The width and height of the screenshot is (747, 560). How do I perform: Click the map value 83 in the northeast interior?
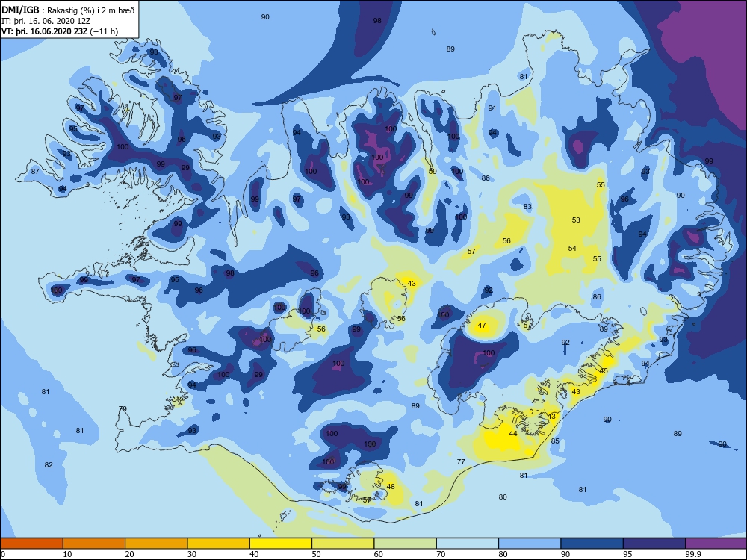point(527,207)
